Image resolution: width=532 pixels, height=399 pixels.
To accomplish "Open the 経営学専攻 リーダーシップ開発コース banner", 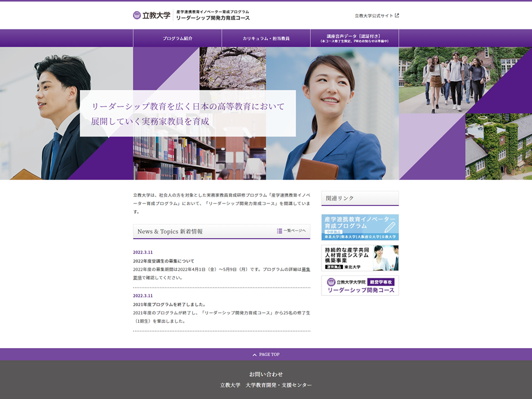I will (x=360, y=286).
